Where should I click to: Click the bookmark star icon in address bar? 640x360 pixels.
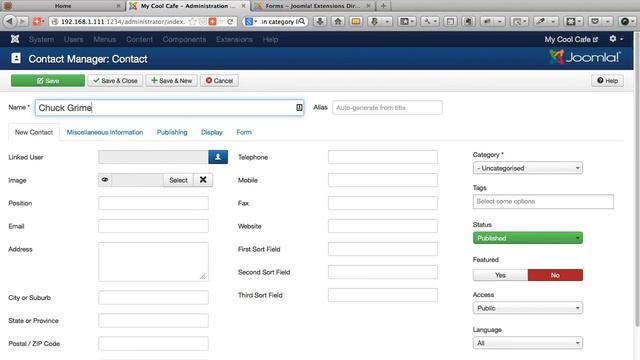[x=193, y=22]
